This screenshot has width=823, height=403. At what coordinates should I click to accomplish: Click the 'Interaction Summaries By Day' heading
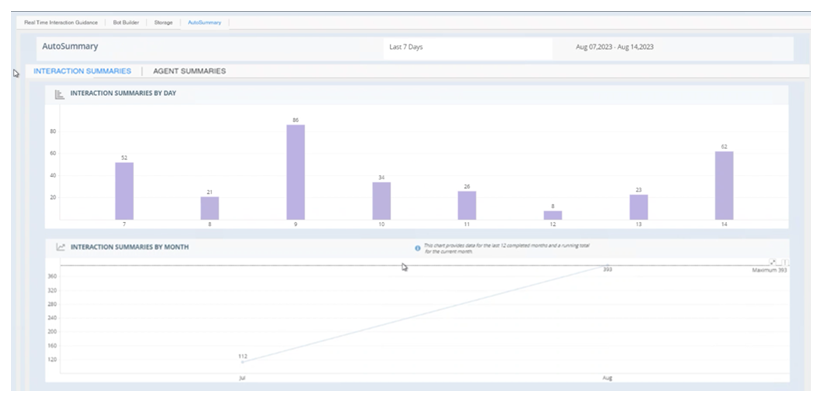click(123, 93)
